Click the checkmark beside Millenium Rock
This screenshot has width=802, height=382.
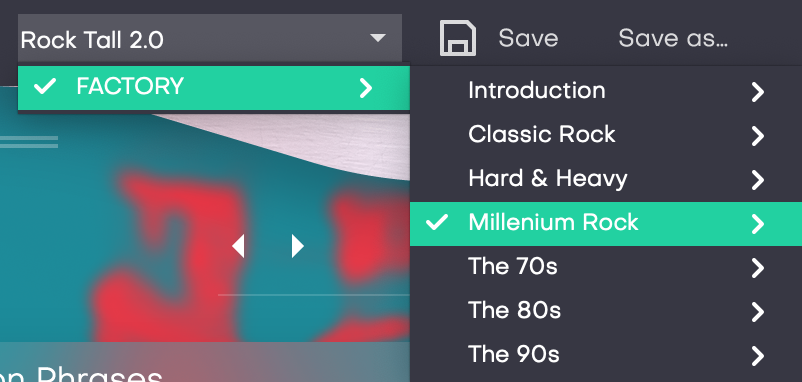click(437, 222)
